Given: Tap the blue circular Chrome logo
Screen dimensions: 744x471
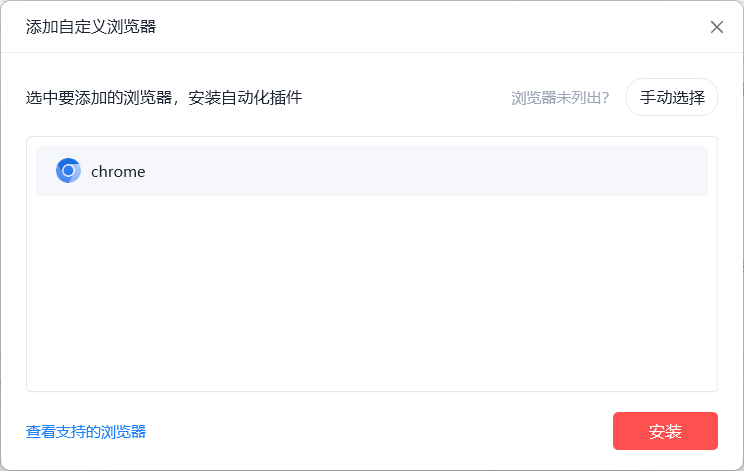Looking at the screenshot, I should click(68, 171).
